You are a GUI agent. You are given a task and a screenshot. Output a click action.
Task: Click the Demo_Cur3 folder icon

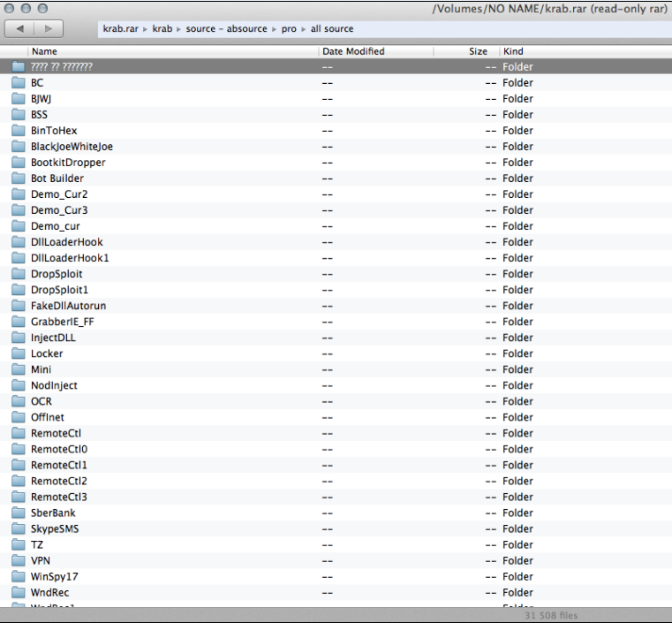(18, 210)
